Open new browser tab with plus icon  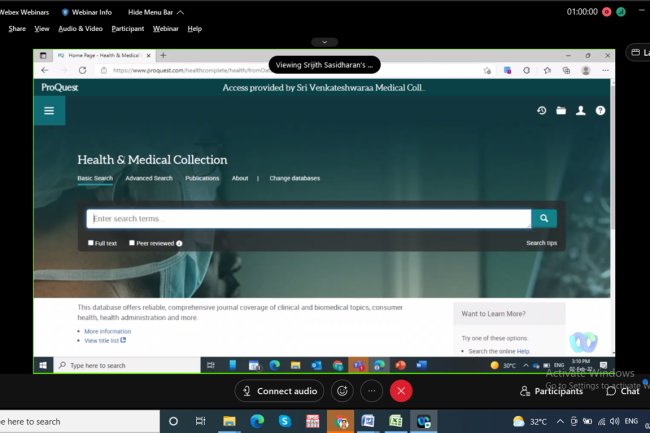tap(163, 55)
